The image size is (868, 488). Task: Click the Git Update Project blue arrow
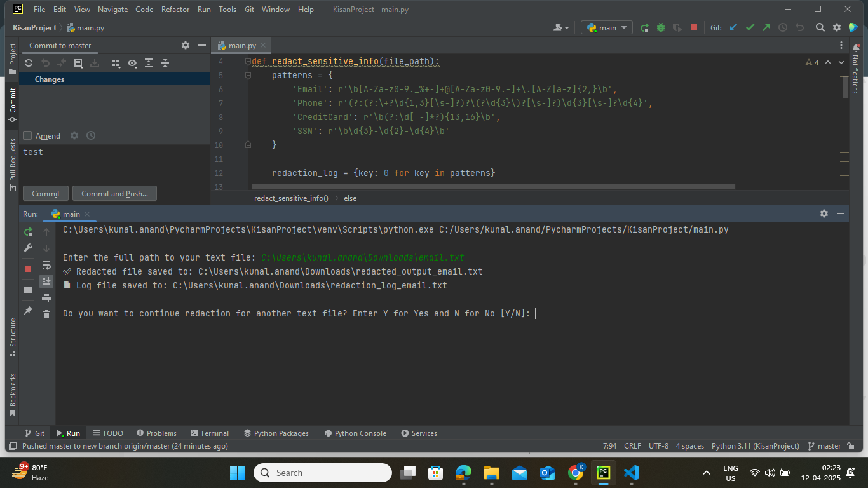coord(733,27)
